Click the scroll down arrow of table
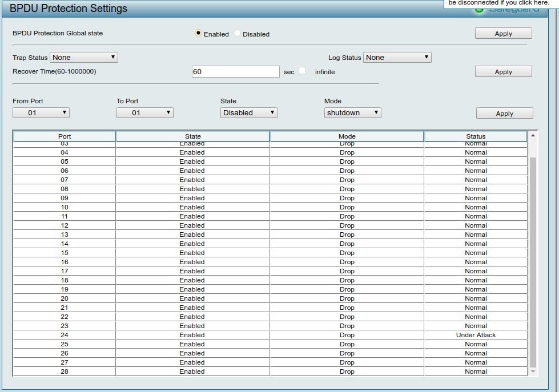This screenshot has height=392, width=559. [533, 371]
